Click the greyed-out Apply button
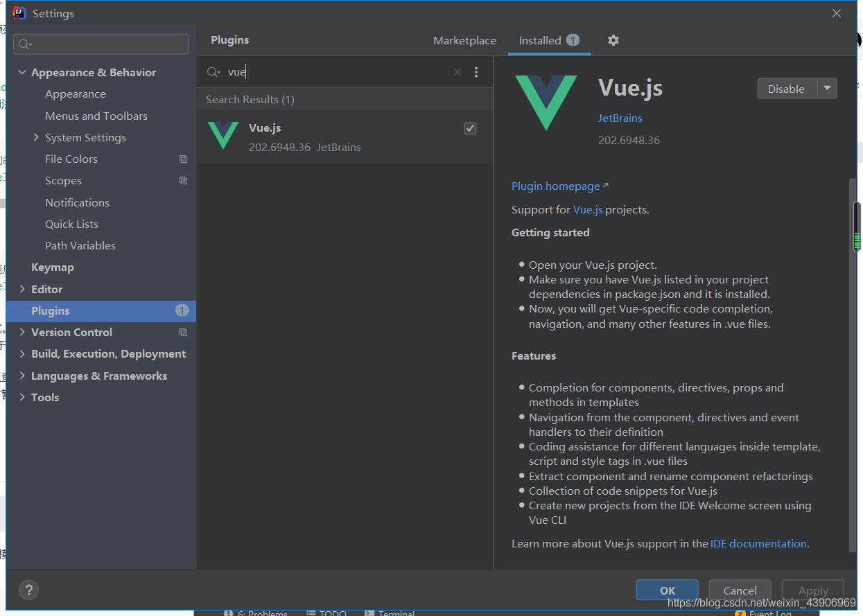The image size is (863, 616). tap(813, 590)
